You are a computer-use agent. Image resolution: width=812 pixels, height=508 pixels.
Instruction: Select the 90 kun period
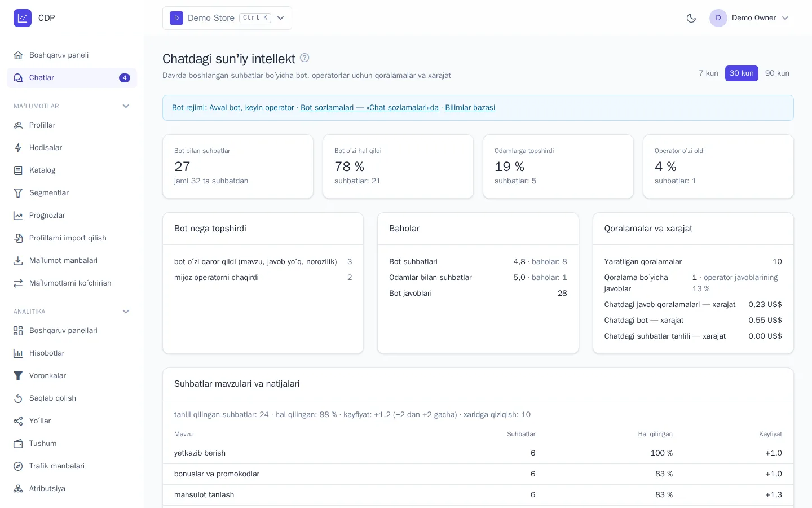777,73
